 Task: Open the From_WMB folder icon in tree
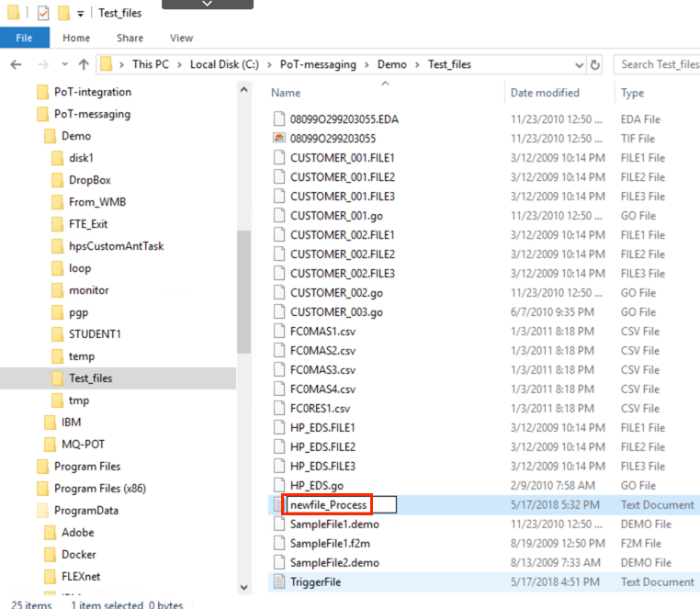[57, 202]
